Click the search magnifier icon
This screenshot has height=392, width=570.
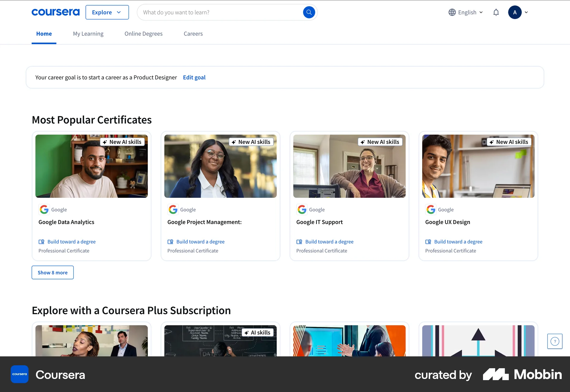(x=309, y=12)
